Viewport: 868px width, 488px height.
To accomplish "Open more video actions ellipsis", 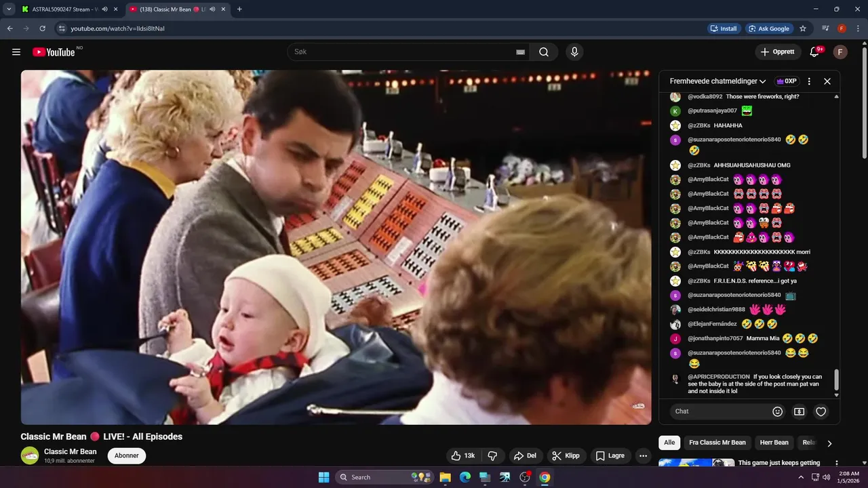I will coord(644,455).
